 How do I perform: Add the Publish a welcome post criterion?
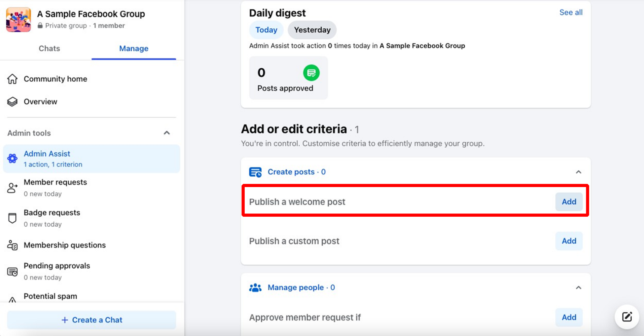569,202
